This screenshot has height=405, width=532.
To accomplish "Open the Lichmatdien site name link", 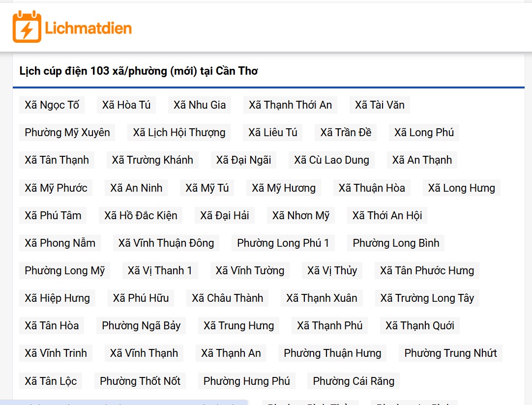I will coord(88,28).
